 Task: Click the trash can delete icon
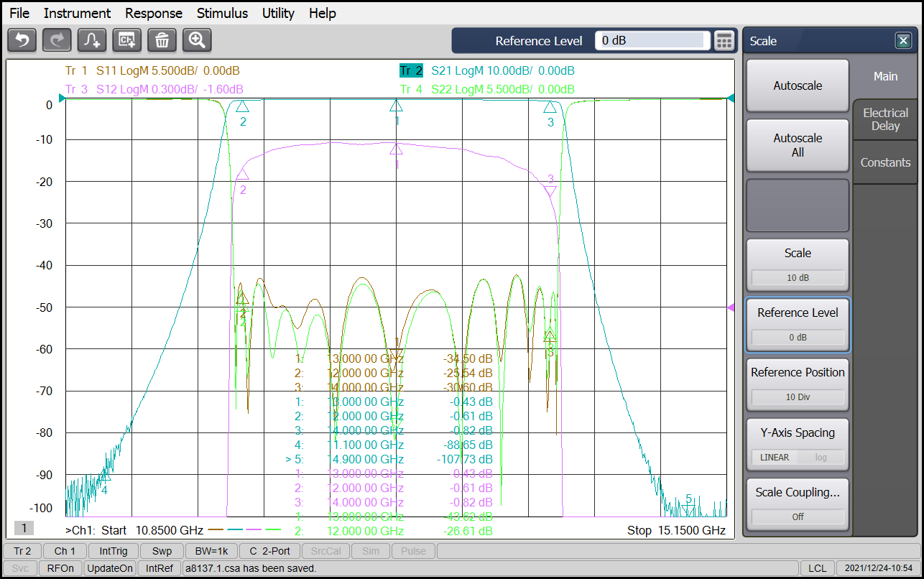click(162, 40)
